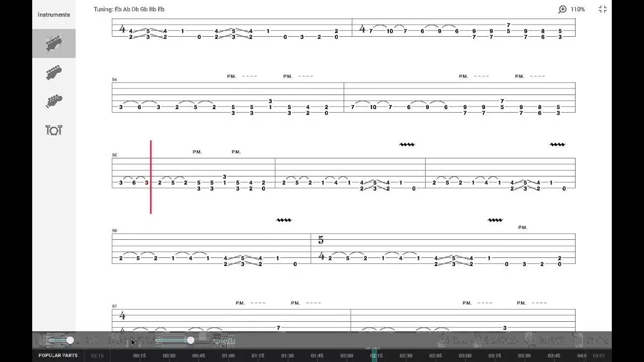
Task: Click the current time 02:16 display
Action: tap(98, 356)
